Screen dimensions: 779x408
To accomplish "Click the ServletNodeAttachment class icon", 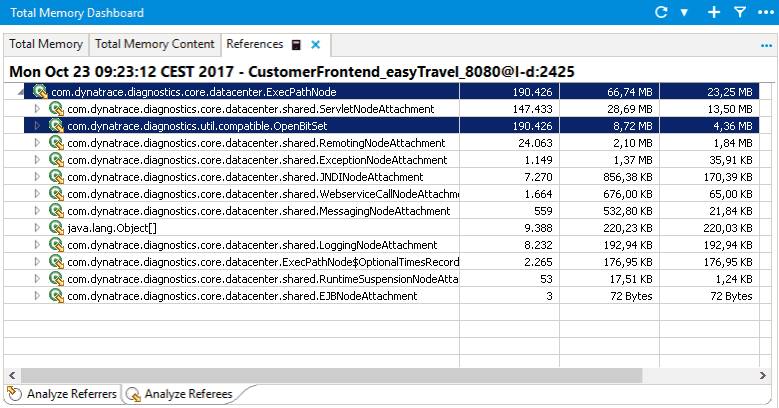I will [x=56, y=109].
